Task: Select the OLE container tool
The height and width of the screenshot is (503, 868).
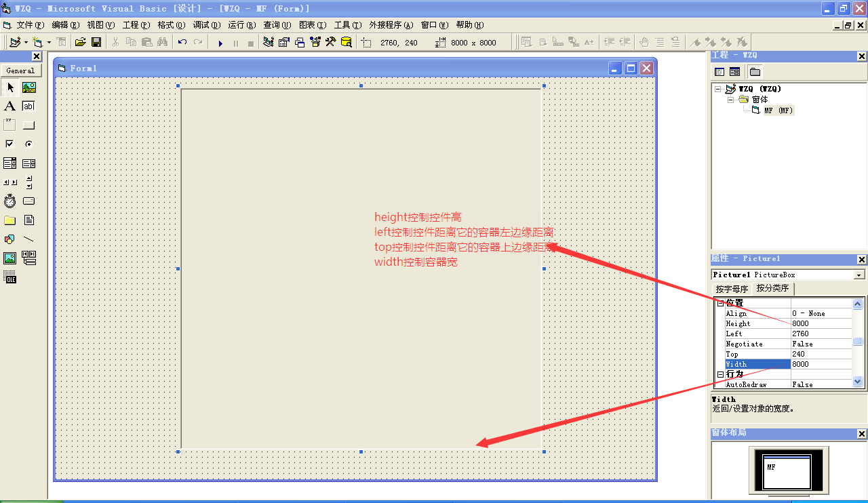Action: click(x=9, y=277)
